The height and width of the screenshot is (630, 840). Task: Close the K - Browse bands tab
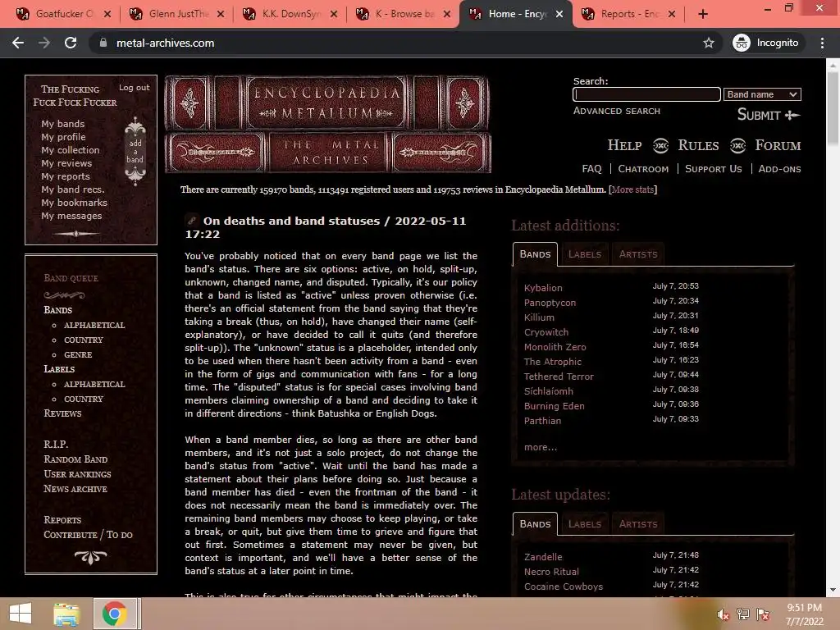tap(447, 14)
